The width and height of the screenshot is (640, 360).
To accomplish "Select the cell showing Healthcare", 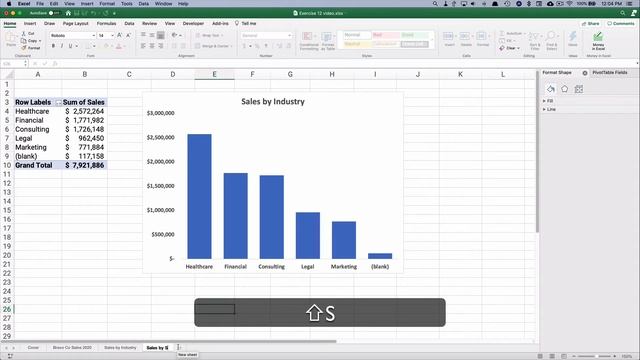I will (x=38, y=111).
